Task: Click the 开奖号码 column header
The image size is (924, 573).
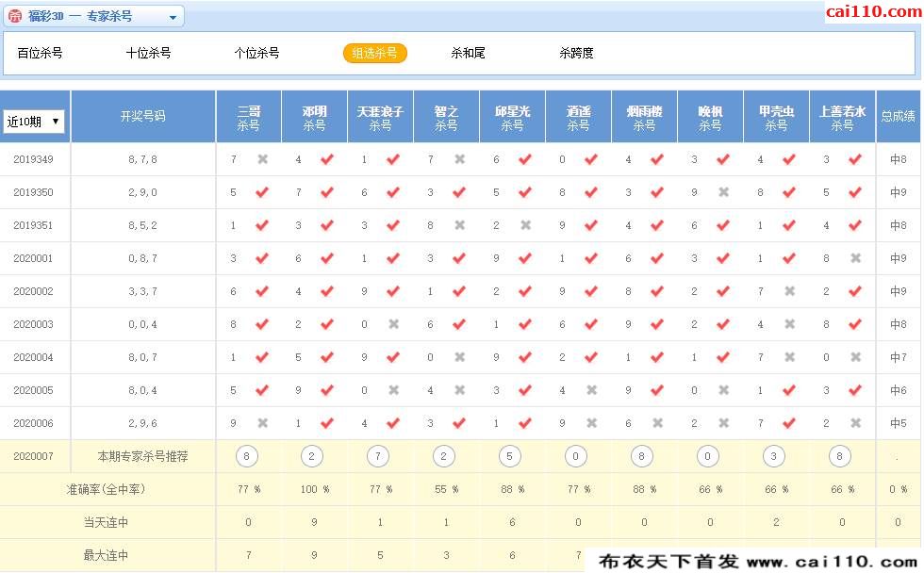Action: [x=143, y=117]
